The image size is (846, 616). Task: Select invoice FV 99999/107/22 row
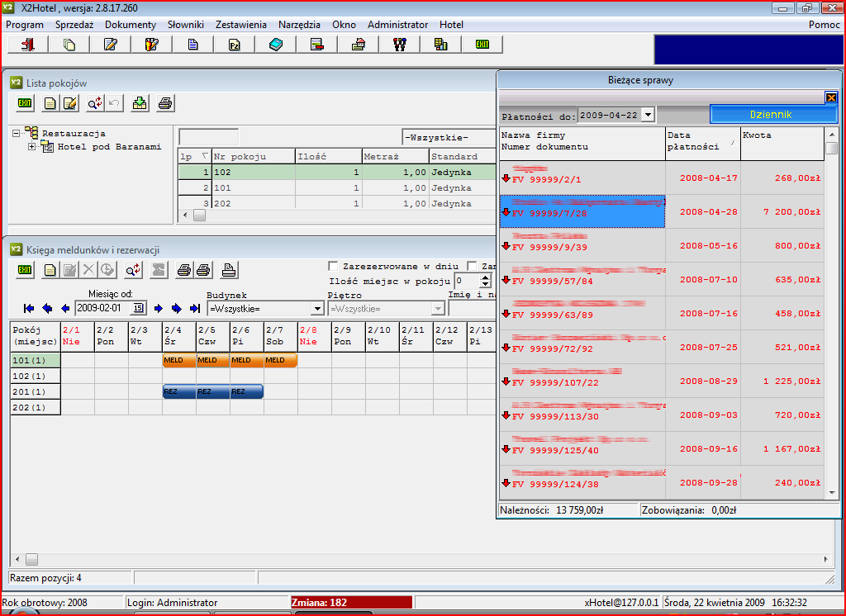[662, 381]
